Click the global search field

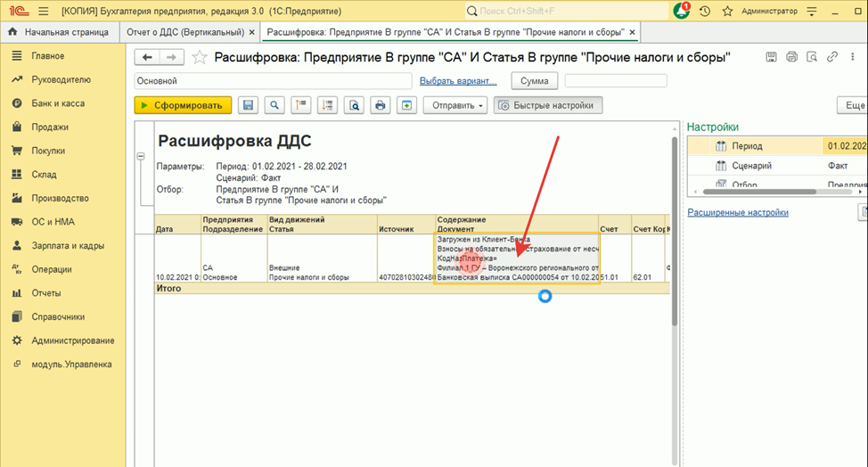[x=566, y=11]
